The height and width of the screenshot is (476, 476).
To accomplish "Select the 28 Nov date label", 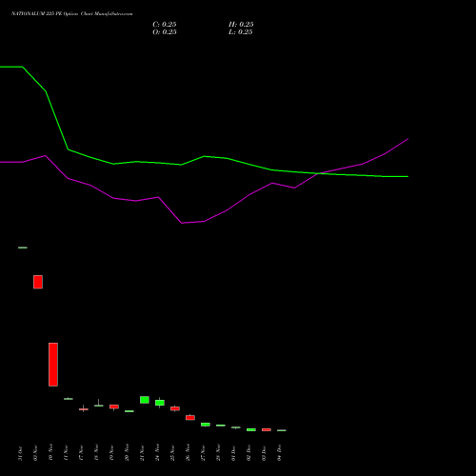I will 218,453.
